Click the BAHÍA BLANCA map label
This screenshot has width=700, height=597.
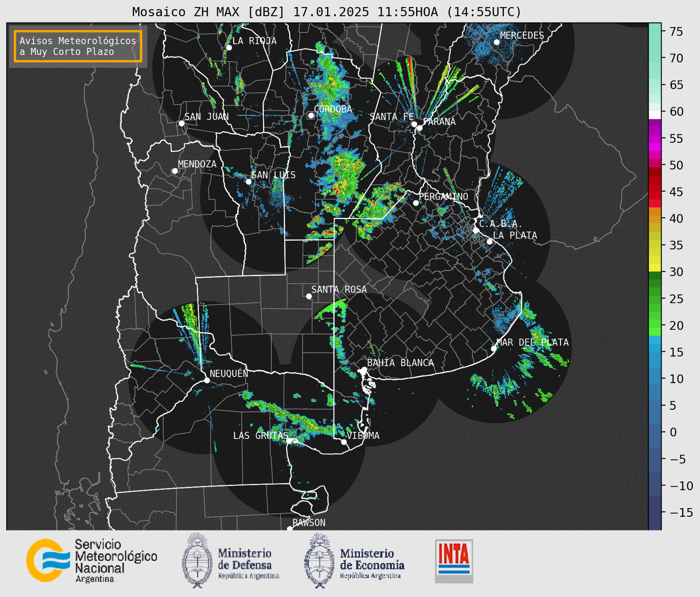tap(400, 363)
